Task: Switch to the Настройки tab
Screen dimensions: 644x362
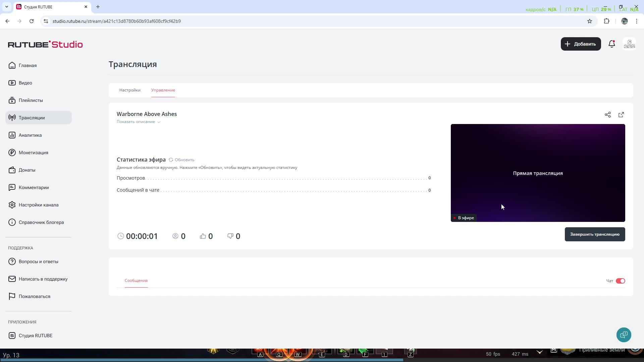Action: click(x=130, y=90)
